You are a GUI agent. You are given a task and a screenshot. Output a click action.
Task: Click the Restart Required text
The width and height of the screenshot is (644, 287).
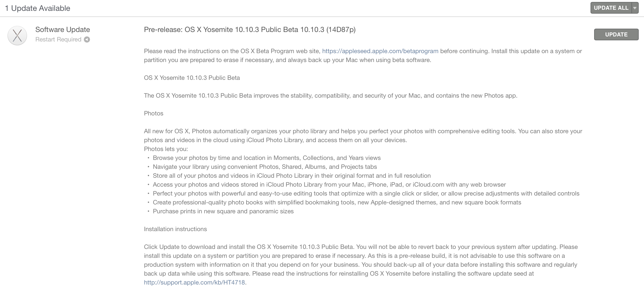click(x=58, y=39)
